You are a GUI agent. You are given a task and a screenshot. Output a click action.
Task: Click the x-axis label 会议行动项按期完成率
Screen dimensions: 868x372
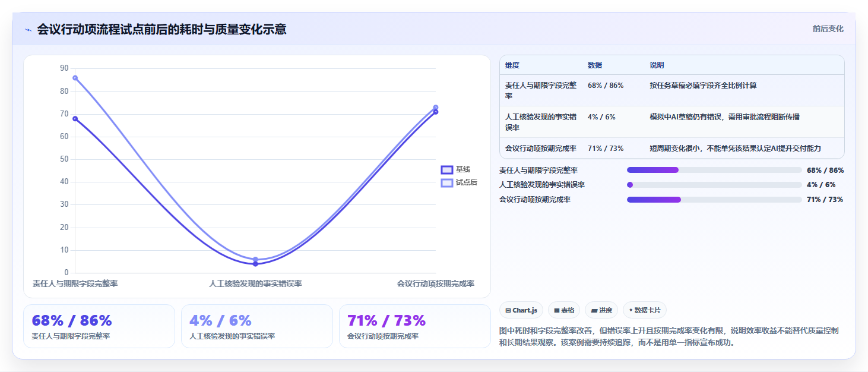[436, 284]
